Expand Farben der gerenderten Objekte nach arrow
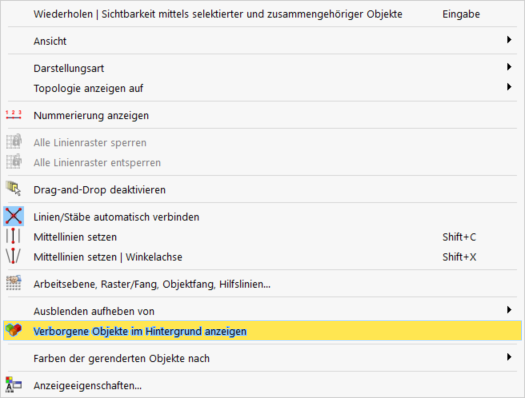Screen dimensions: 525x398 pyautogui.click(x=509, y=357)
